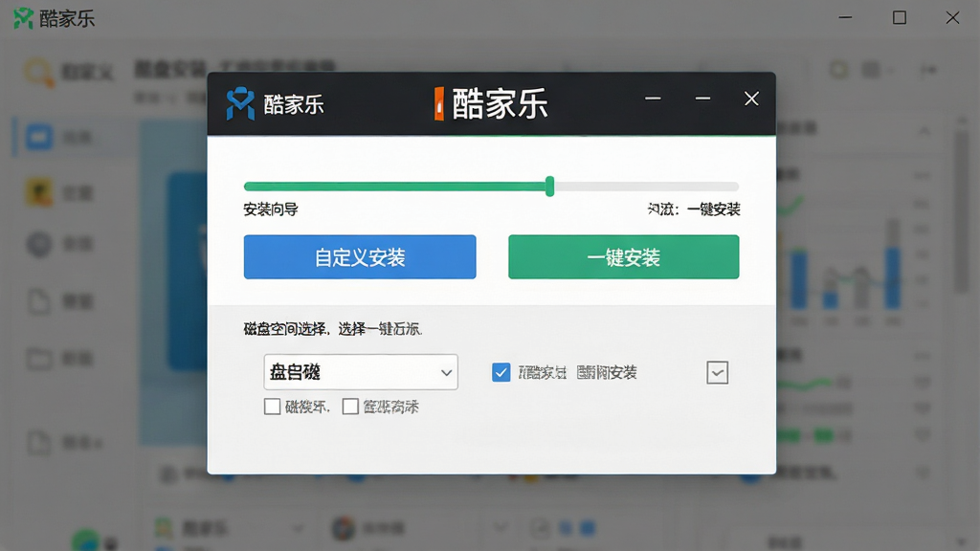Image resolution: width=980 pixels, height=551 pixels.
Task: Click the 磁盘空间选择 description text
Action: (332, 329)
